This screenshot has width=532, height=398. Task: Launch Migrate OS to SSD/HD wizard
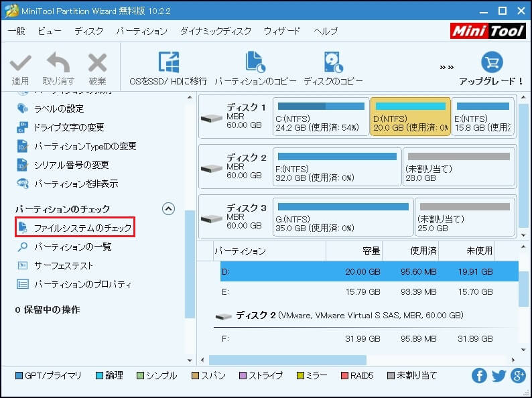pyautogui.click(x=168, y=69)
